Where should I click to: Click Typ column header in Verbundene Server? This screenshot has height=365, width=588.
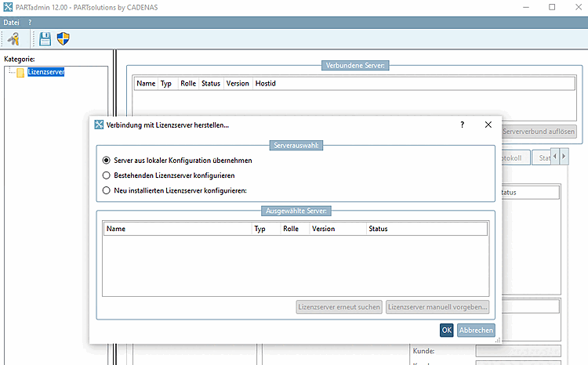[x=168, y=84]
